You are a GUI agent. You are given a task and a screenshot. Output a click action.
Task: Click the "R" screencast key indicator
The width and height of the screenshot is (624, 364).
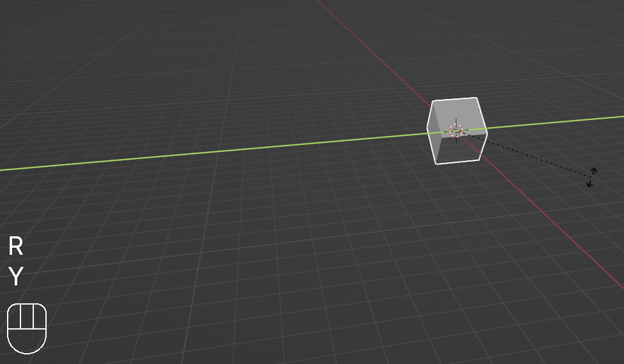pyautogui.click(x=16, y=246)
